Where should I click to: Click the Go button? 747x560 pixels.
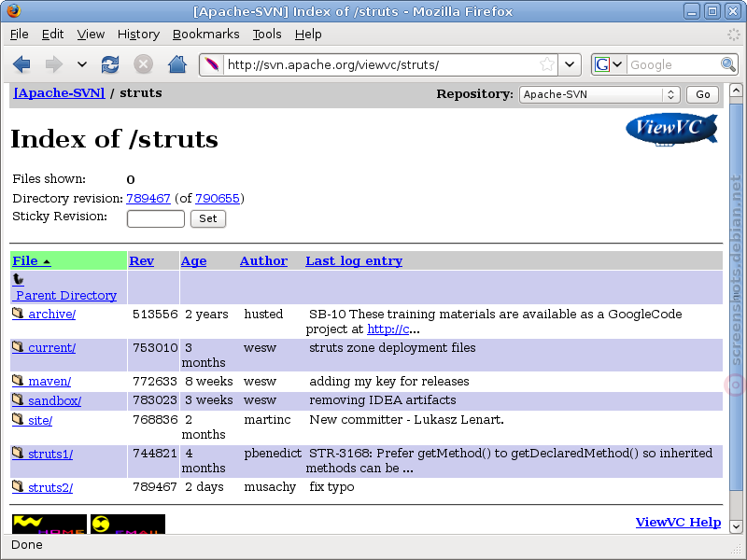coord(702,94)
